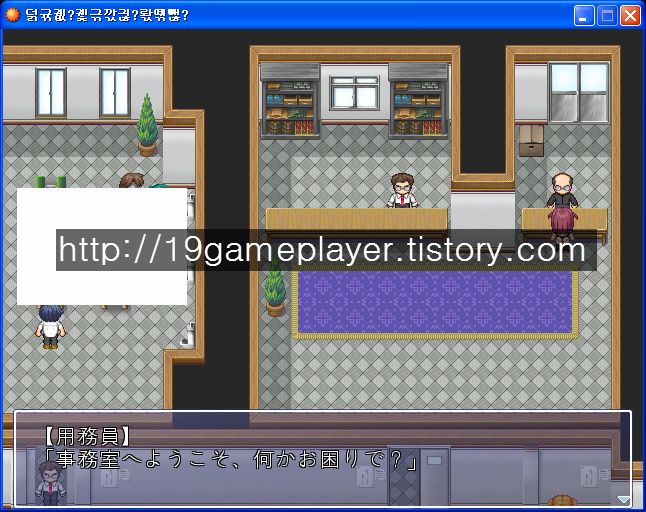The height and width of the screenshot is (512, 646).
Task: Click the speaker name 【用務員】
Action: coord(87,437)
